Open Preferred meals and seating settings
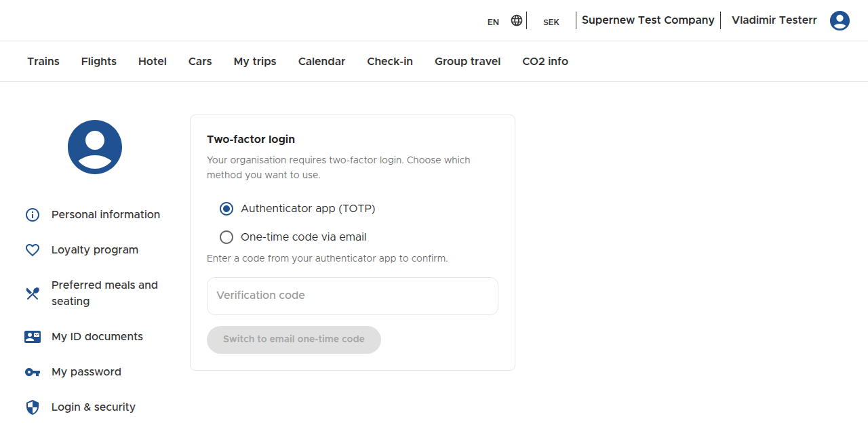Screen dimensions: 868x429 point(104,293)
